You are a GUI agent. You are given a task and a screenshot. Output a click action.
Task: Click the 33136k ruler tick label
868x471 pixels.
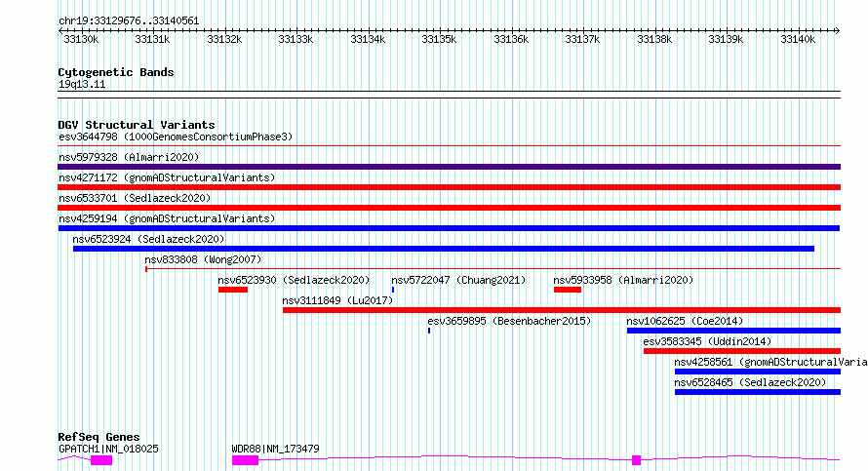[x=511, y=39]
